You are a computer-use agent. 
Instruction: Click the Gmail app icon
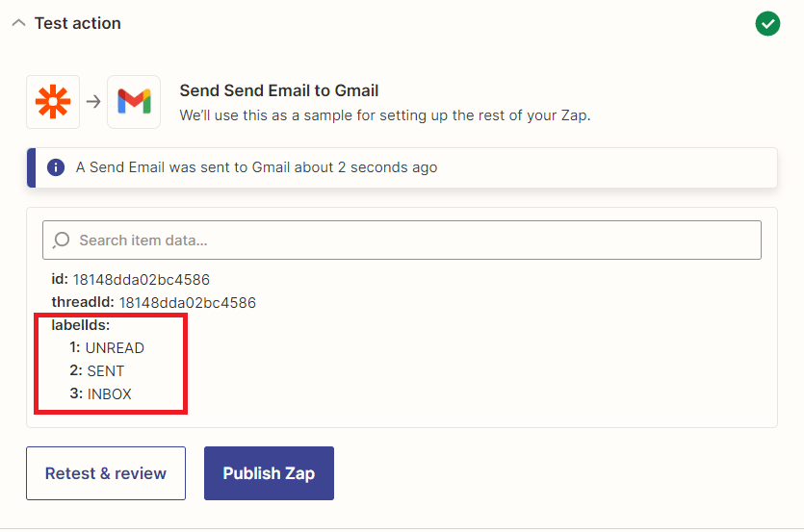point(134,101)
